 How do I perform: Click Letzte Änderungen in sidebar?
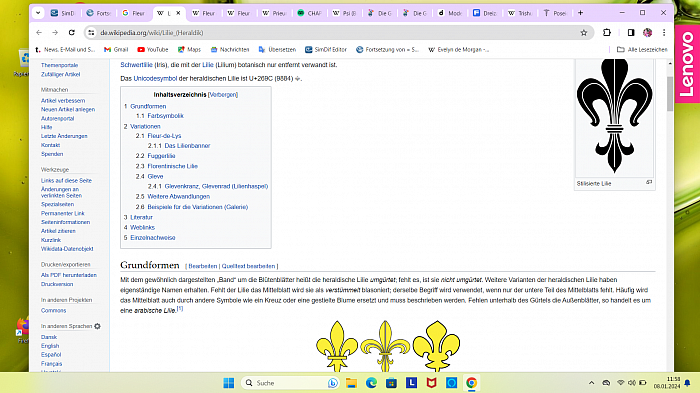pyautogui.click(x=64, y=136)
